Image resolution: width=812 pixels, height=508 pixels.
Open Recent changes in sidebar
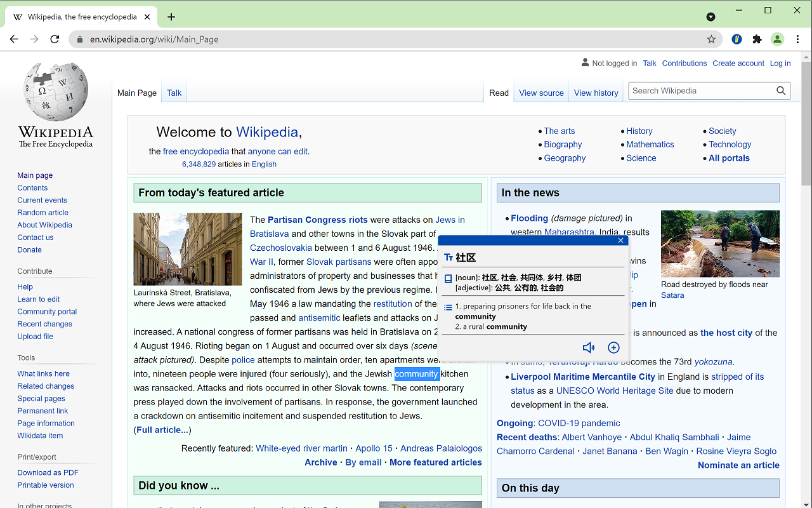tap(44, 324)
